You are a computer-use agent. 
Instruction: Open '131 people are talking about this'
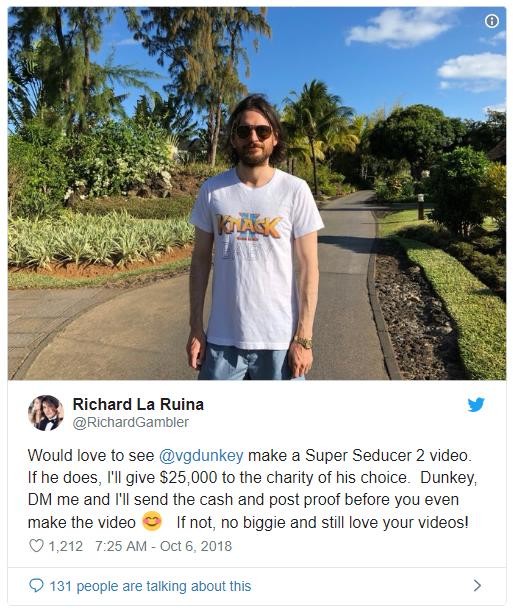tap(150, 586)
